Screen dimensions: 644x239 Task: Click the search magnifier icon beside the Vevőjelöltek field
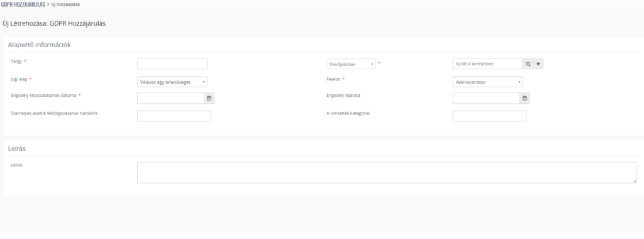(528, 64)
